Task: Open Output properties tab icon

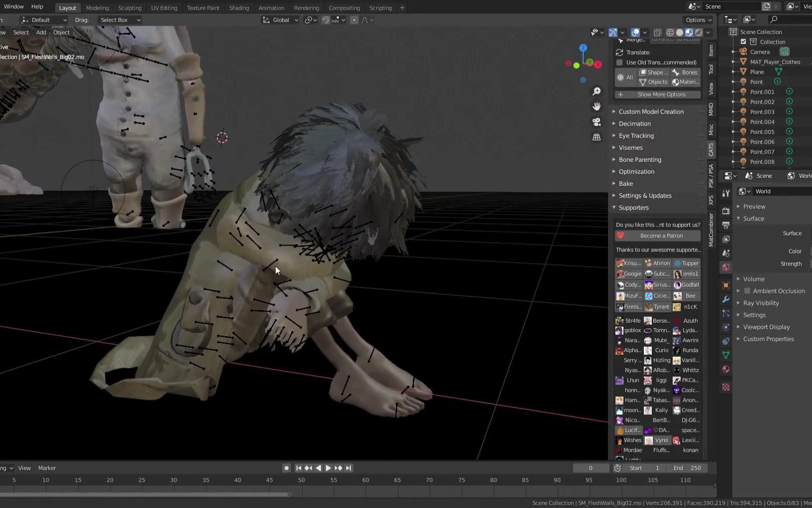Action: pyautogui.click(x=726, y=225)
